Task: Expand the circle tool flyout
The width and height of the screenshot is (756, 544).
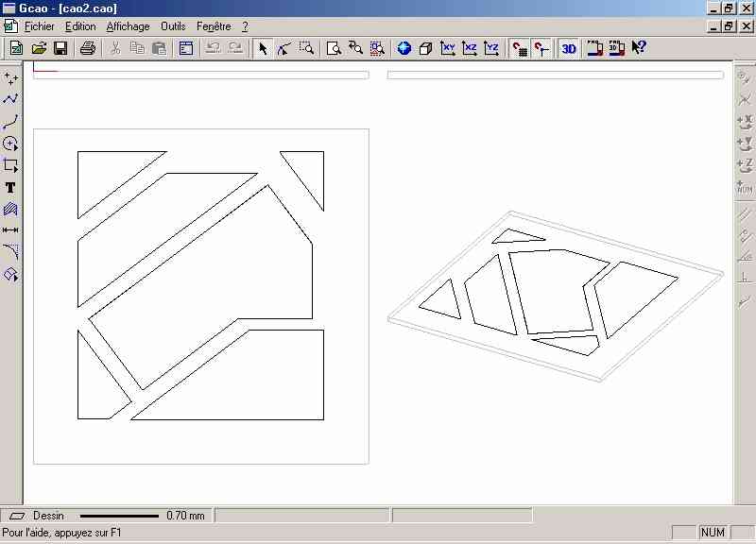Action: (10, 144)
